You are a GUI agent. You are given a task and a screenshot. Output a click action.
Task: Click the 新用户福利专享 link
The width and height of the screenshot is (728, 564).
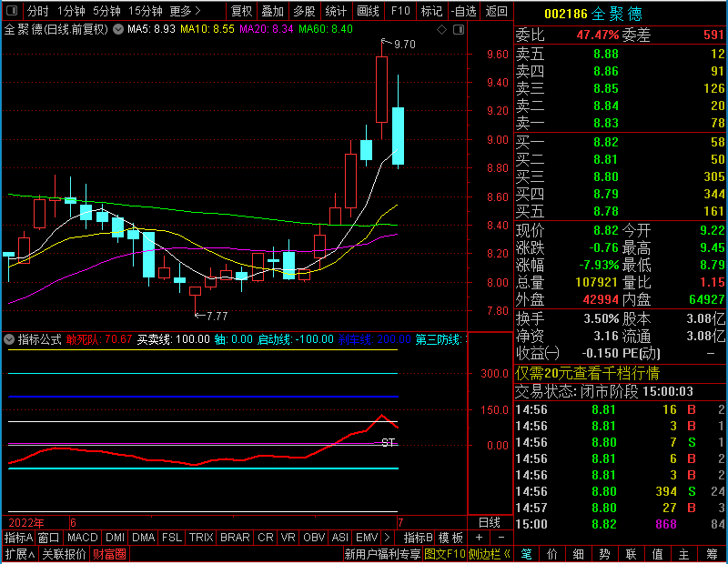(x=382, y=554)
